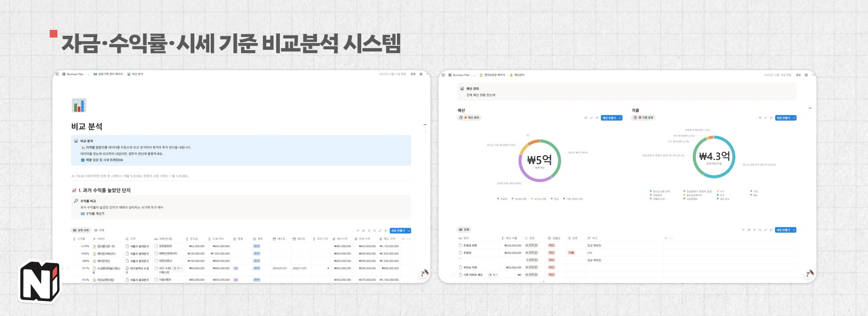This screenshot has height=316, width=868.
Task: Open more options in 비교 분석 window
Action: pyautogui.click(x=428, y=74)
